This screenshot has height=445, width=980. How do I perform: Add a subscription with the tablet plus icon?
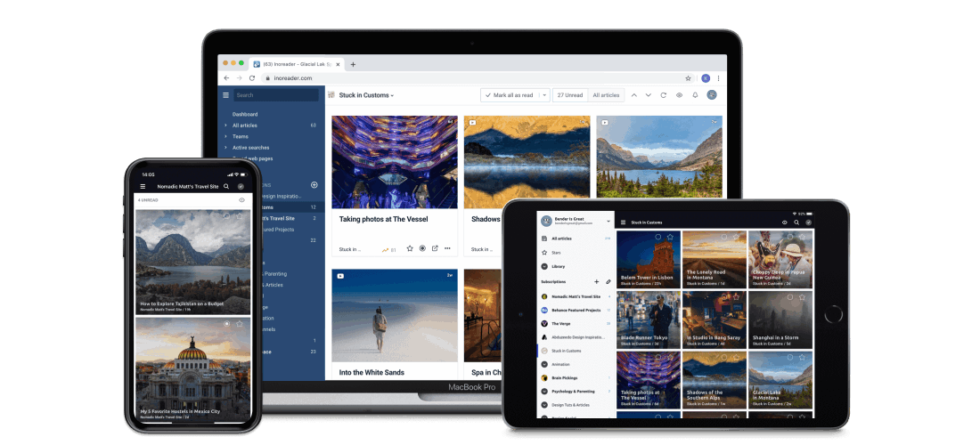596,281
